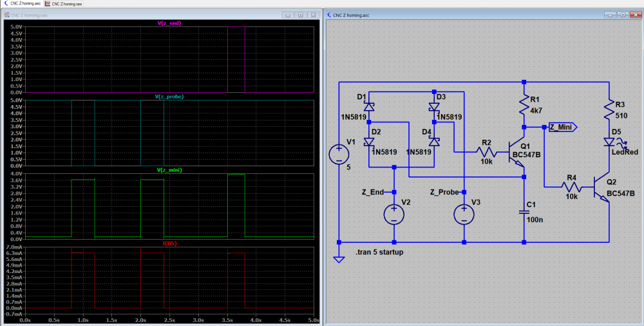This screenshot has height=326, width=644.
Task: Select the D1 Schottky diode symbol
Action: [369, 107]
